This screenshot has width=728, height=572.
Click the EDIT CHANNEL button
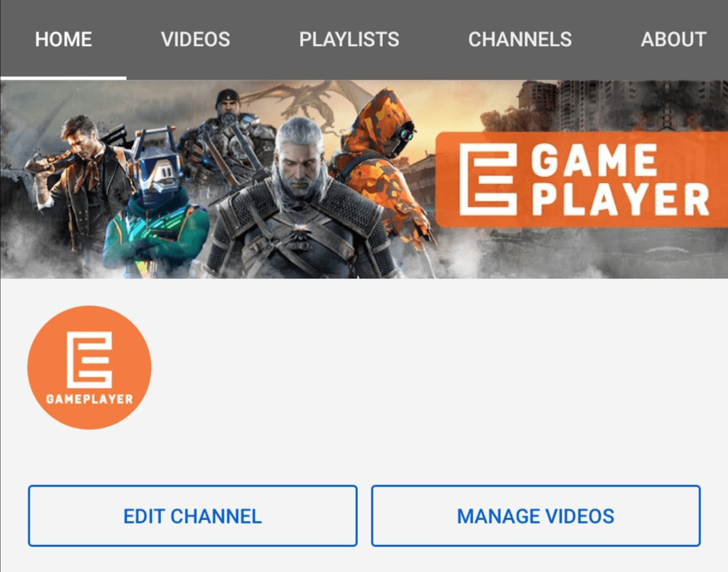click(193, 516)
